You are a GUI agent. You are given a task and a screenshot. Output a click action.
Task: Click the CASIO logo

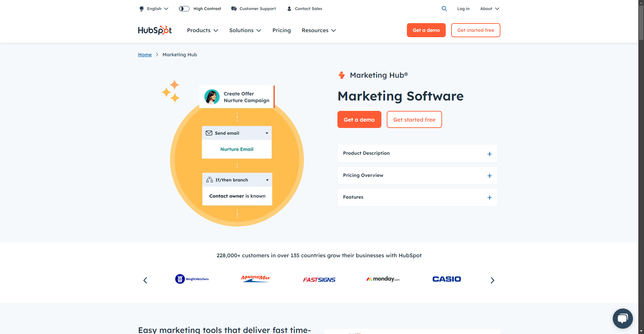(446, 279)
